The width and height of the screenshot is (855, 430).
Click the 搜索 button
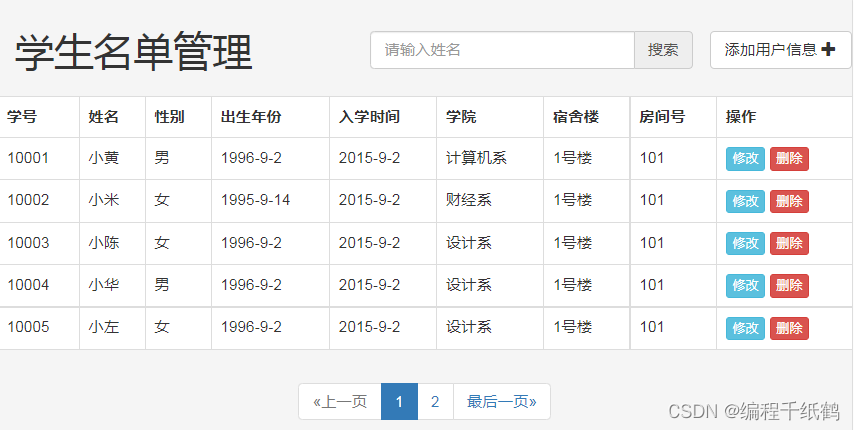663,50
